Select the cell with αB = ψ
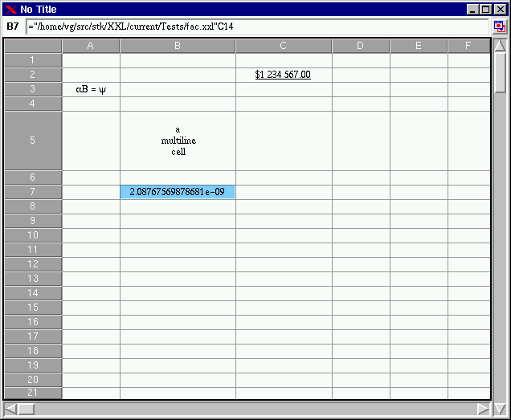 click(x=91, y=89)
